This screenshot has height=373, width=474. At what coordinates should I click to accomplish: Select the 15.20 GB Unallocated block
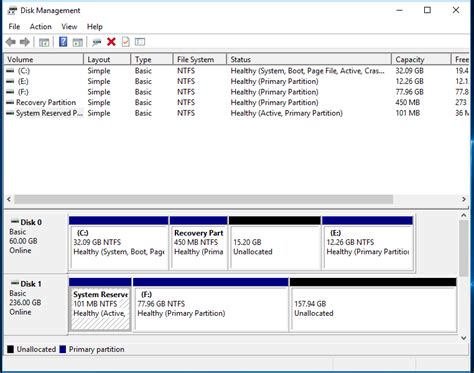275,243
